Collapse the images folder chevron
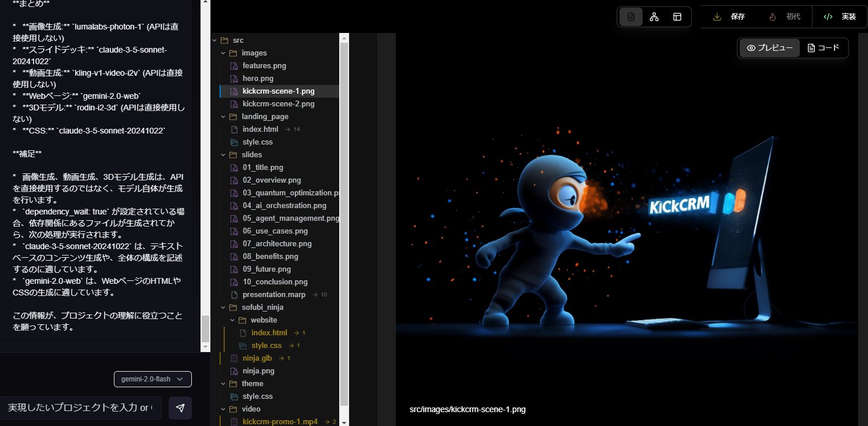This screenshot has width=868, height=426. pyautogui.click(x=223, y=53)
